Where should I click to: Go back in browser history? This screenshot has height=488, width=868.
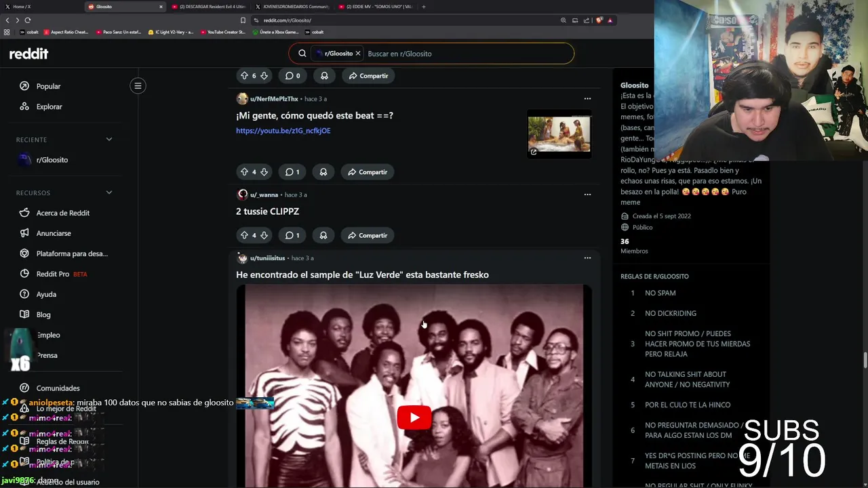click(x=7, y=20)
